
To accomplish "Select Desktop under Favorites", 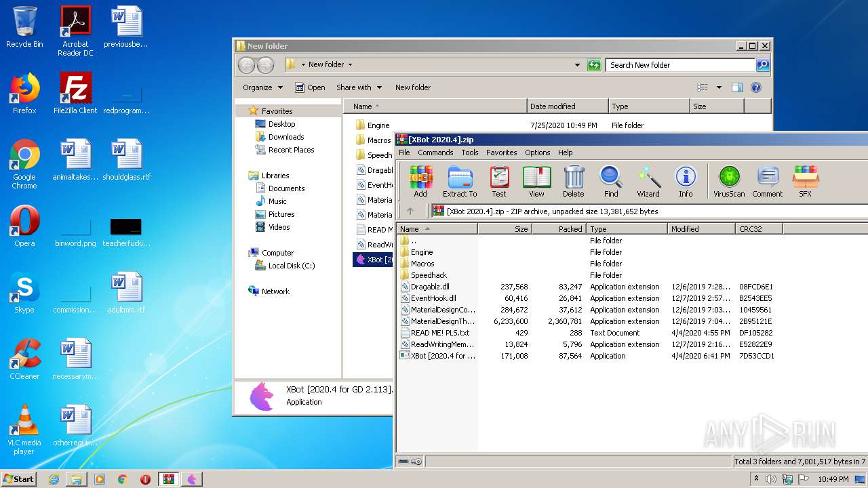I will click(281, 124).
